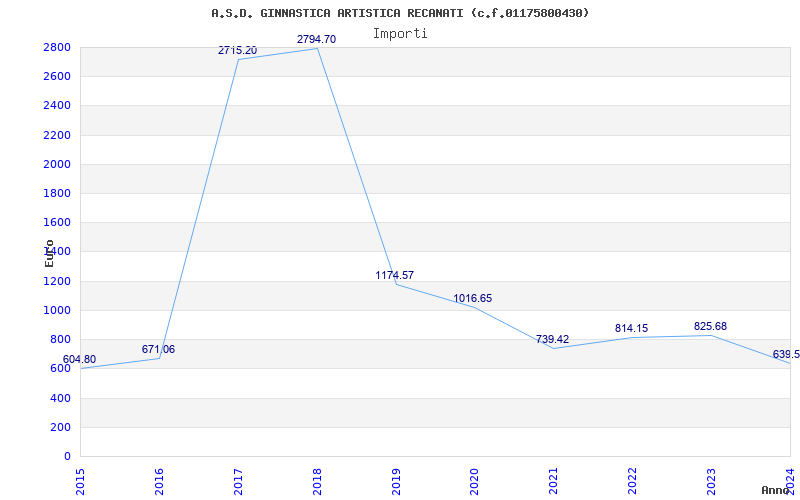The width and height of the screenshot is (800, 500).
Task: Click the 604.80 data label
Action: coord(79,359)
